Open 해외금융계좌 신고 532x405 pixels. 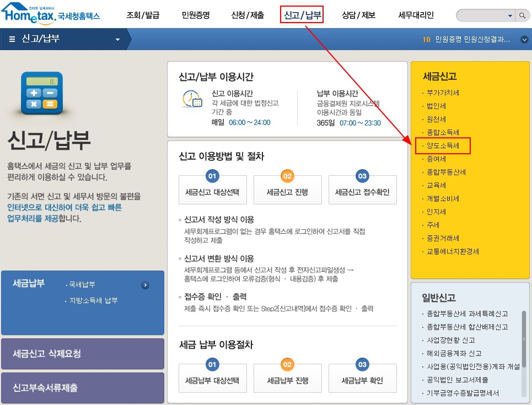click(x=454, y=353)
